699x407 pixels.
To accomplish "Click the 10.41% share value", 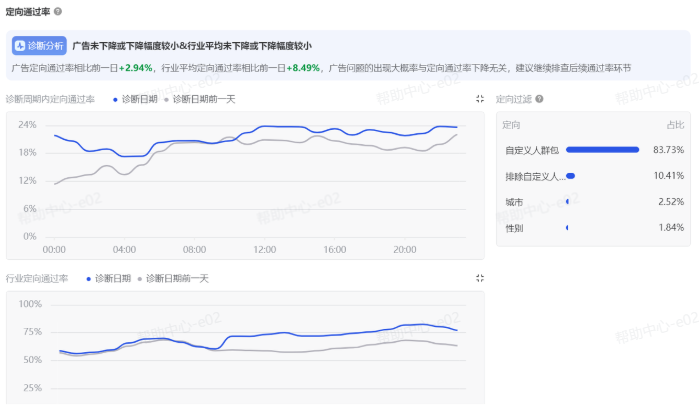I will click(x=668, y=176).
